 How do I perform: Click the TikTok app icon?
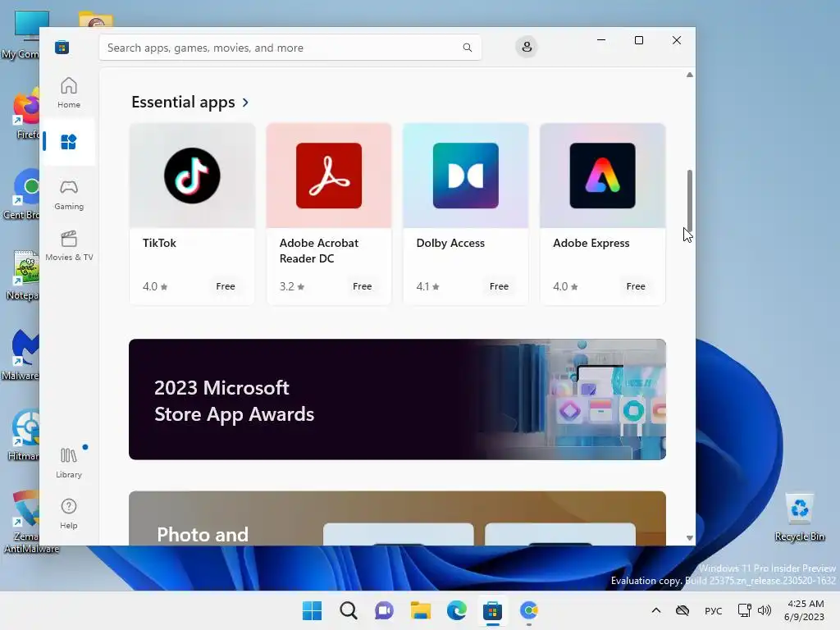(x=192, y=176)
